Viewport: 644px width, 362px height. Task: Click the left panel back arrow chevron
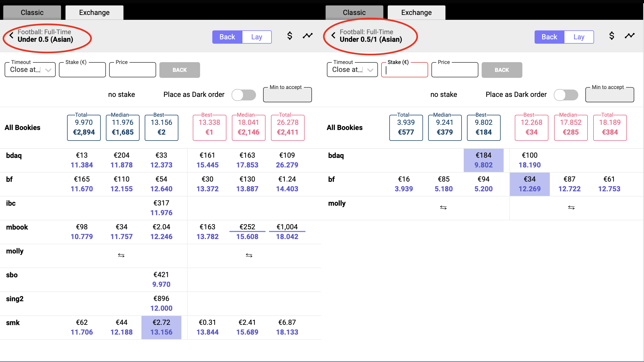pyautogui.click(x=11, y=35)
